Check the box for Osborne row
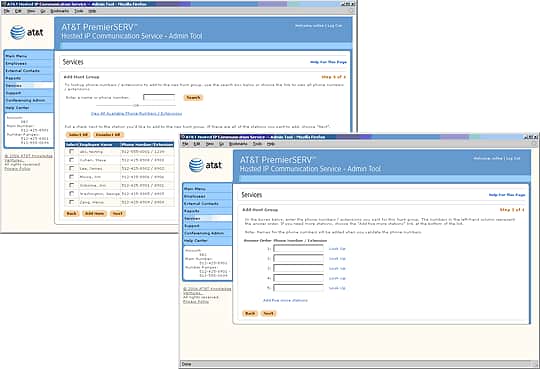 click(x=71, y=185)
